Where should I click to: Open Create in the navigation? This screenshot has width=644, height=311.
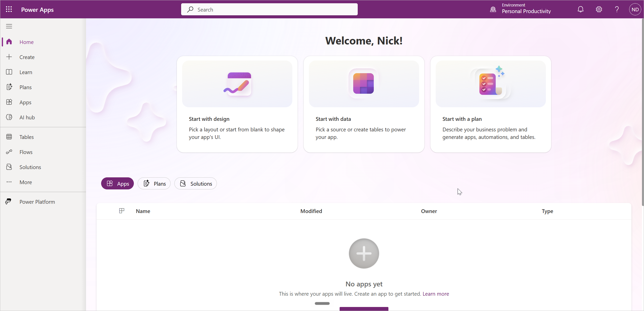click(x=43, y=57)
